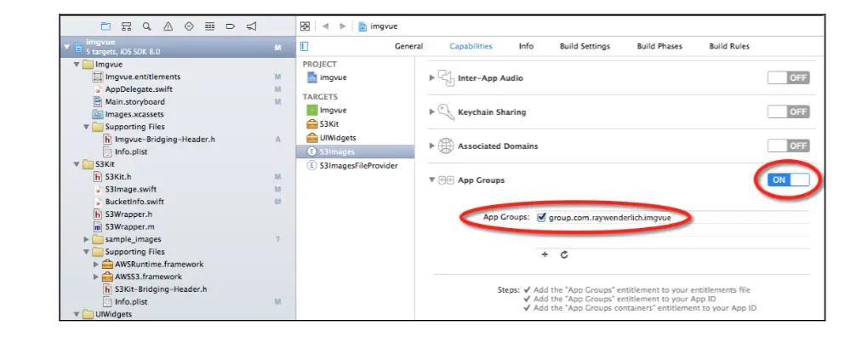Open the Find navigator magnifier icon
The image size is (868, 337).
146,26
